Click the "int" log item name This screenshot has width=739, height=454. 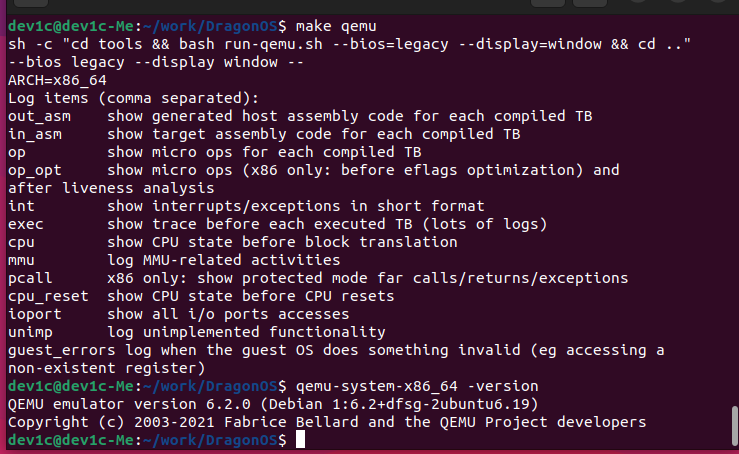[20, 206]
